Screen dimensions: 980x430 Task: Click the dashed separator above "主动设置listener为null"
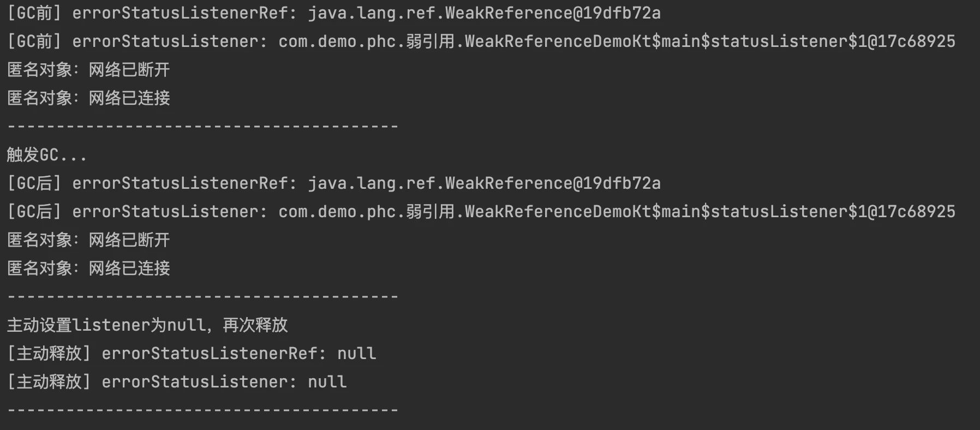point(202,297)
